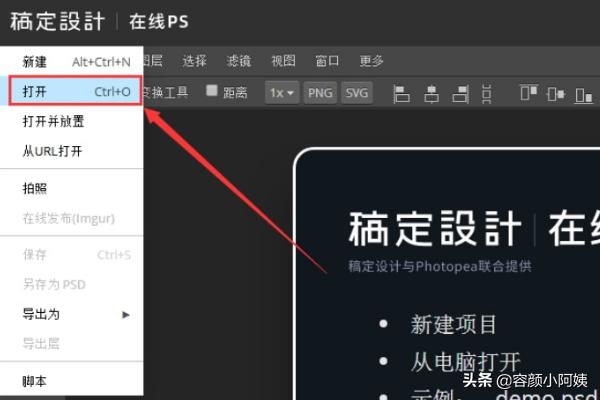Click distribute vertical spacing icon
This screenshot has height=400, width=600.
coord(487,94)
